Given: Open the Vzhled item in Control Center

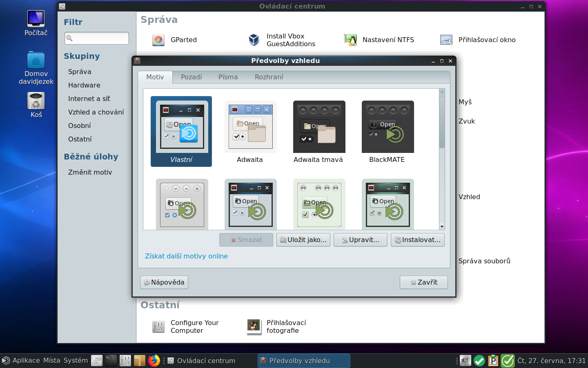Looking at the screenshot, I should (469, 197).
